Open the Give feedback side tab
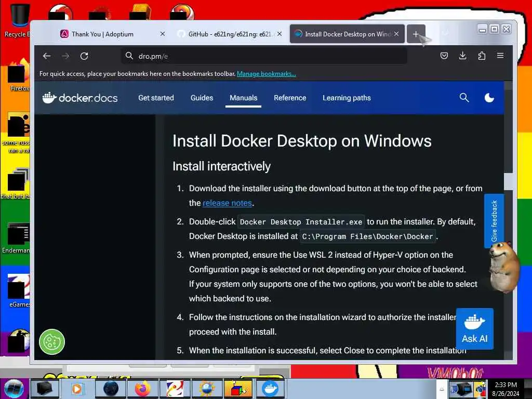Screen dimensions: 532x399 click(x=494, y=221)
